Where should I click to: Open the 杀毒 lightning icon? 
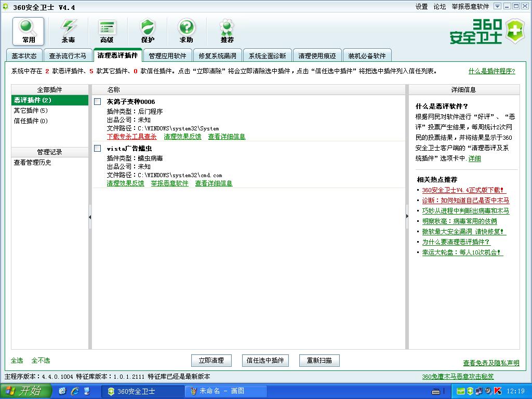coord(68,31)
